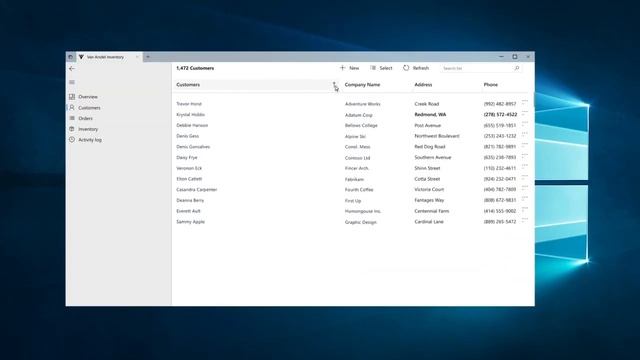This screenshot has height=360, width=640.
Task: Close the Van Arsdel Inventory tab
Action: (137, 57)
